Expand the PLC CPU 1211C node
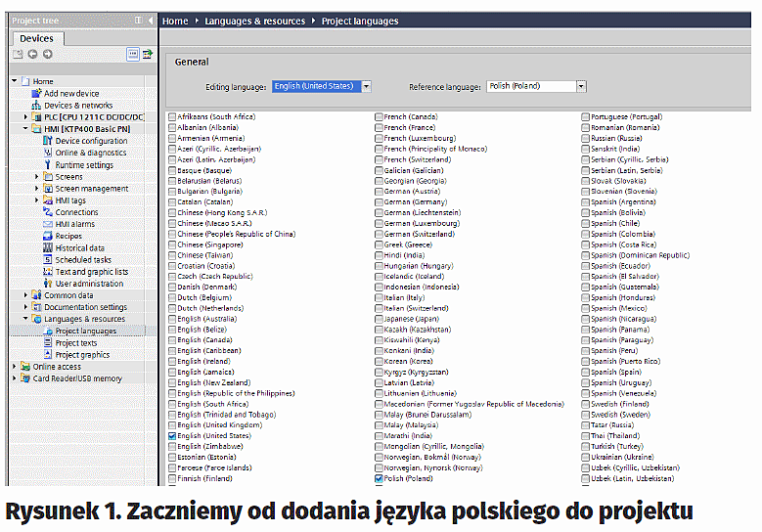 (25, 116)
